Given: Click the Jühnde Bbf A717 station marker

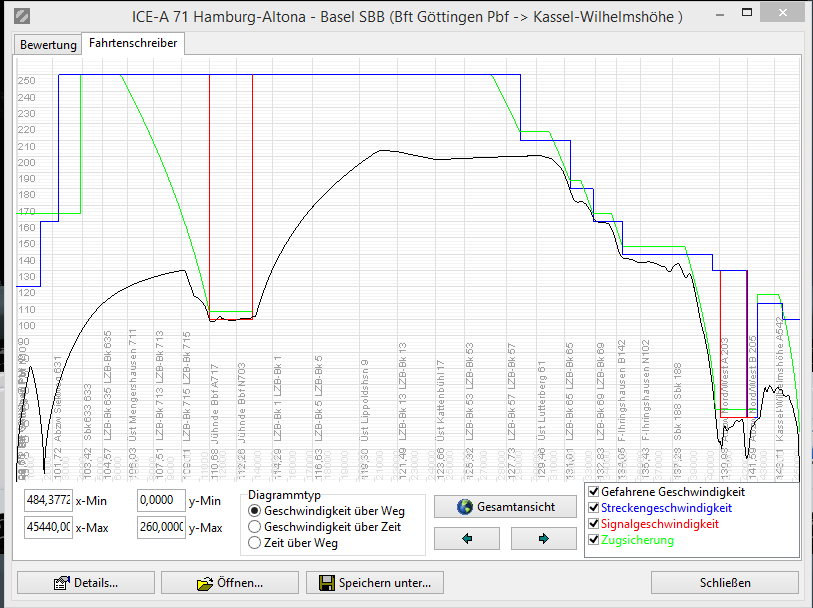Looking at the screenshot, I should (x=215, y=404).
